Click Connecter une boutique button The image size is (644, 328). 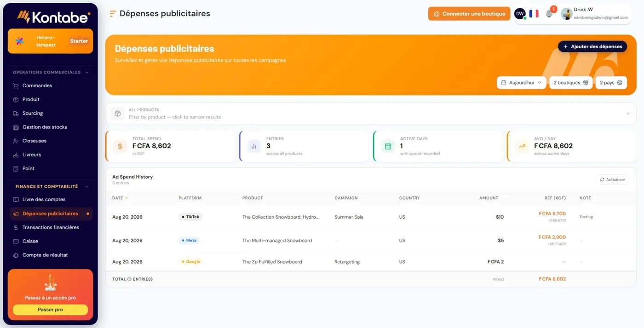click(x=469, y=14)
